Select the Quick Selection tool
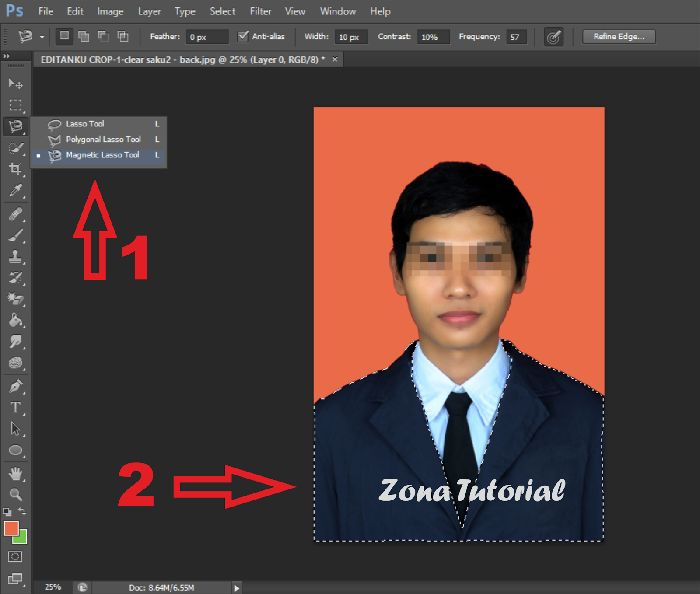The image size is (700, 594). click(x=15, y=148)
